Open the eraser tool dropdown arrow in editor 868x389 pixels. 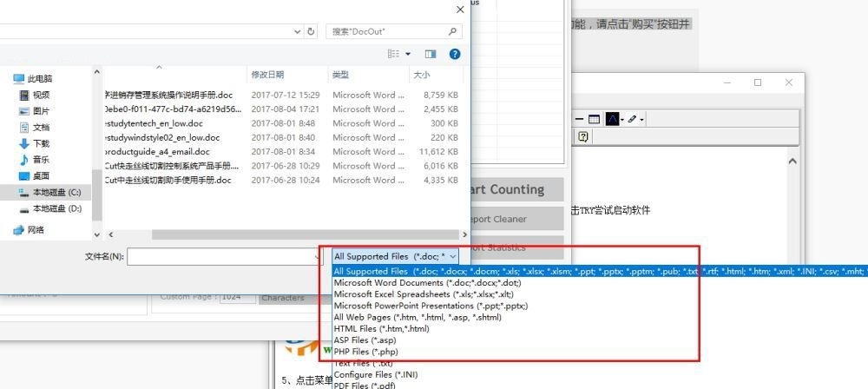[x=641, y=119]
